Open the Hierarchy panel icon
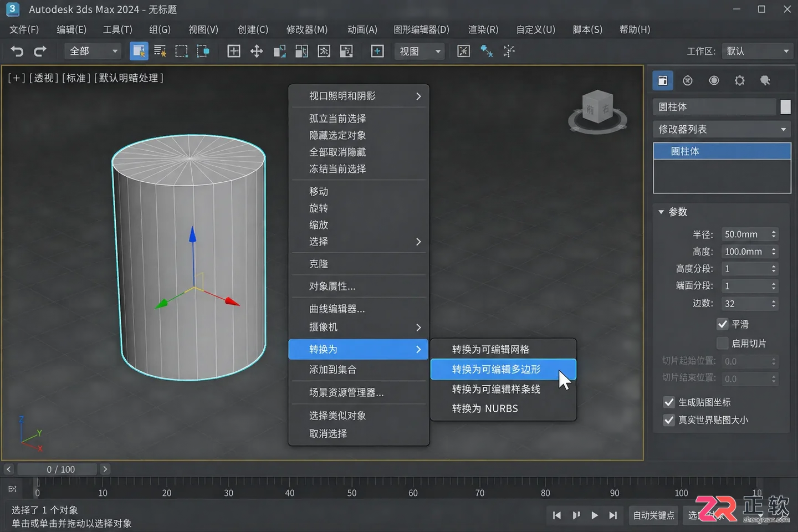Screen dimensions: 798x532 tap(688, 80)
